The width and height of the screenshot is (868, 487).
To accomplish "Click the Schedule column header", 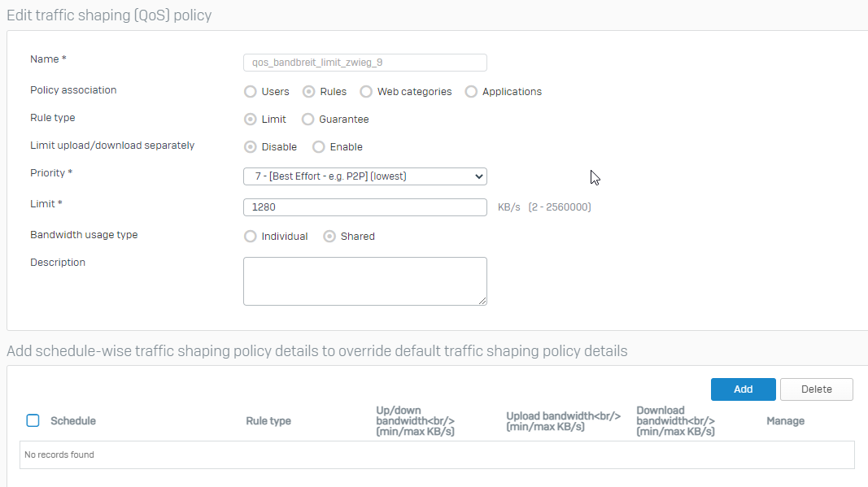I will tap(73, 421).
